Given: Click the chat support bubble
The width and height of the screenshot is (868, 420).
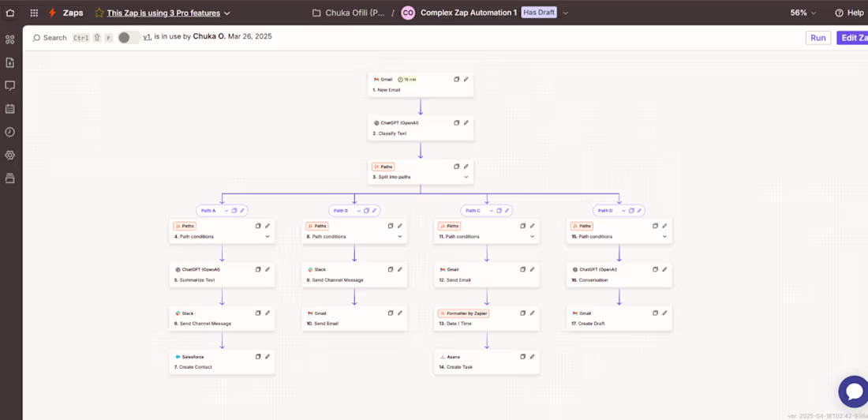Looking at the screenshot, I should pos(854,392).
